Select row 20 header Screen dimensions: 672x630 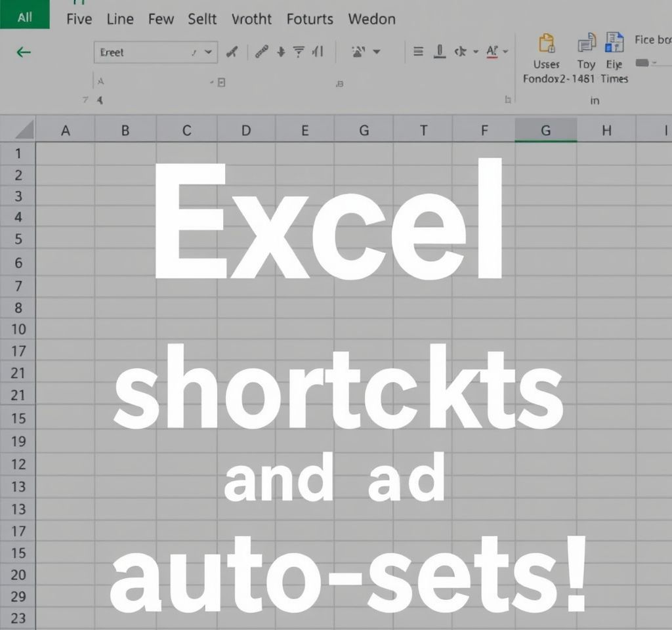click(18, 574)
